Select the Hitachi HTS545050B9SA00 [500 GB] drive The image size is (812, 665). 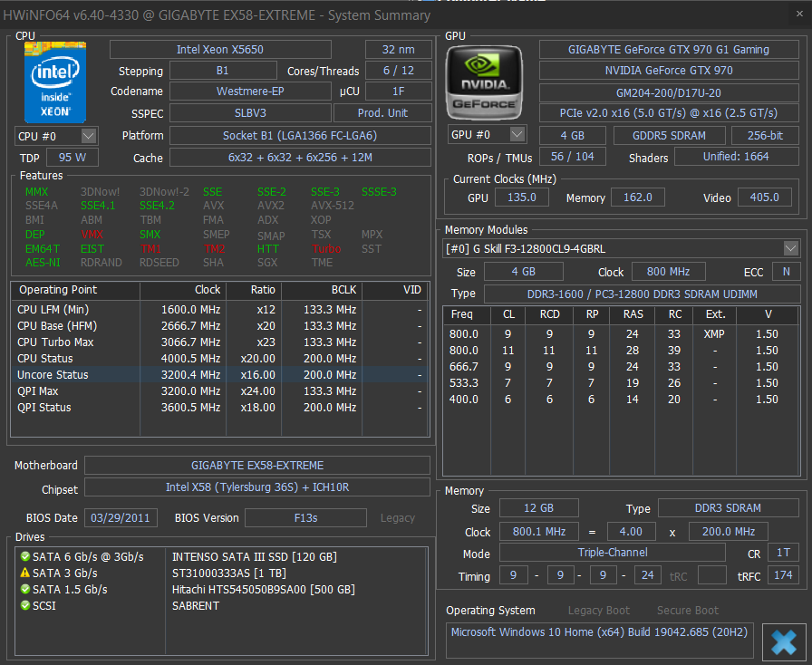263,590
